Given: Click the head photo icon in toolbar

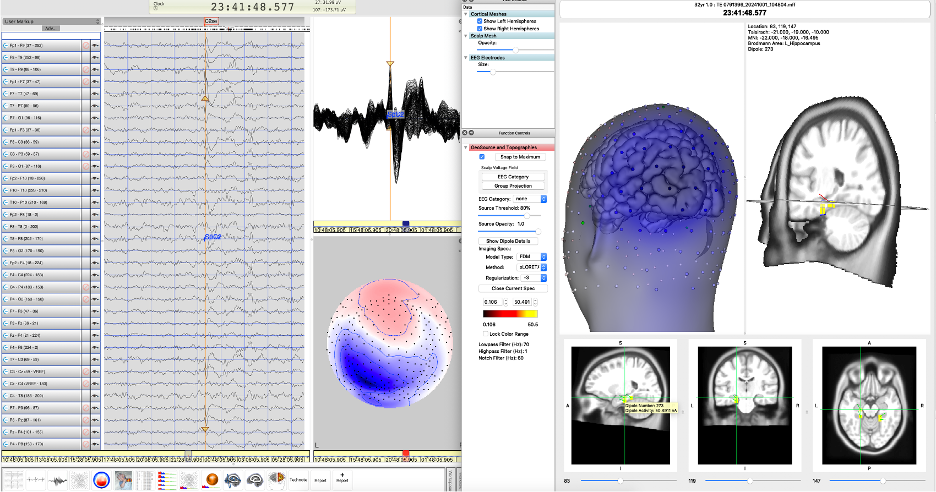Looking at the screenshot, I should pos(123,480).
